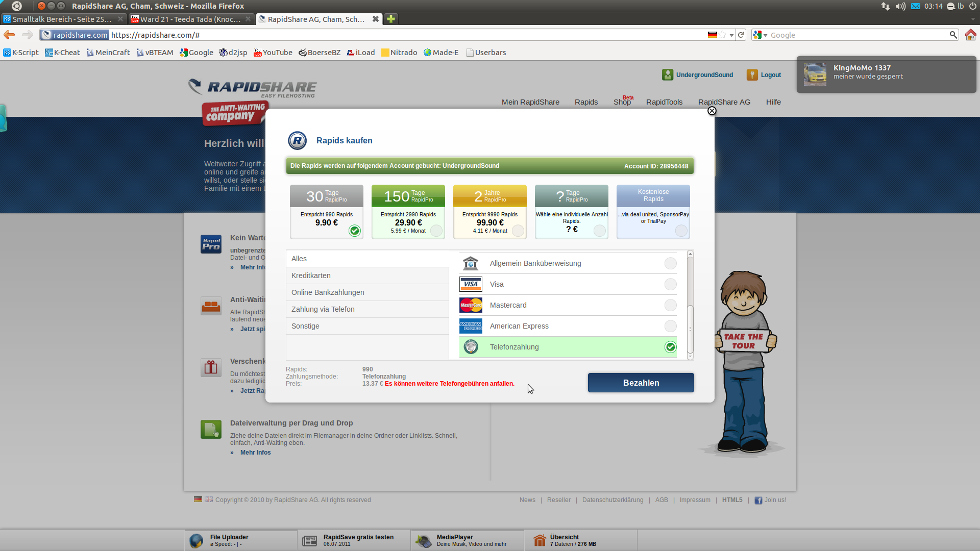Choose American Express radio button

[671, 326]
